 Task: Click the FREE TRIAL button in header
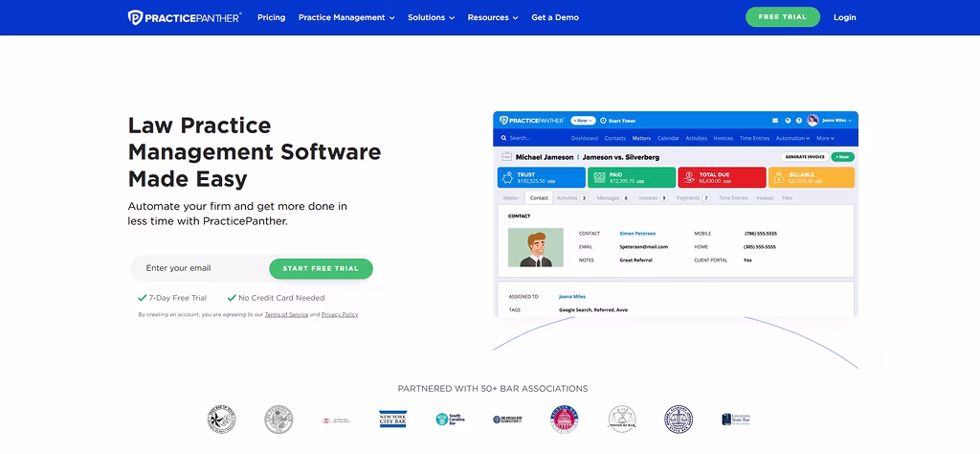(783, 17)
